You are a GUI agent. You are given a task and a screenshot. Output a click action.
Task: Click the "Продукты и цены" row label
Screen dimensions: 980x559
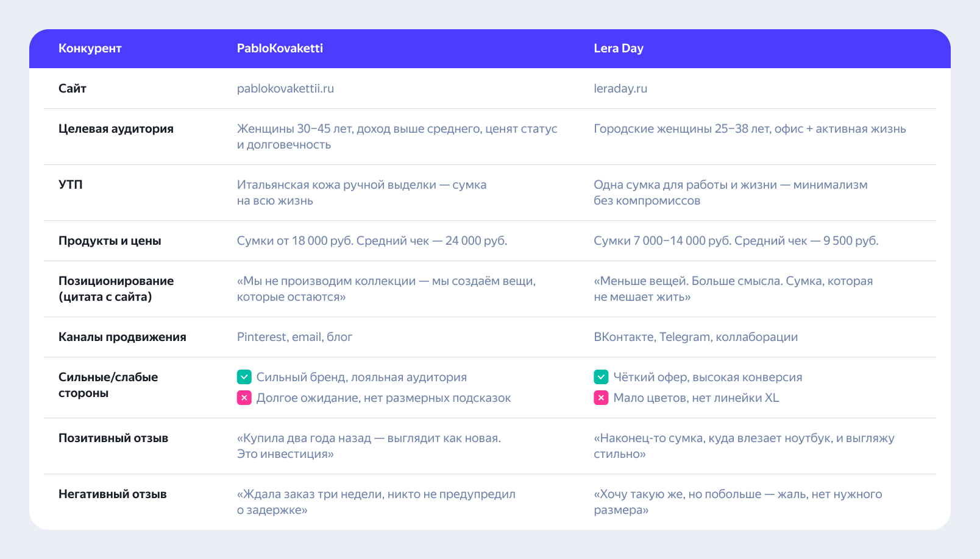(x=110, y=241)
